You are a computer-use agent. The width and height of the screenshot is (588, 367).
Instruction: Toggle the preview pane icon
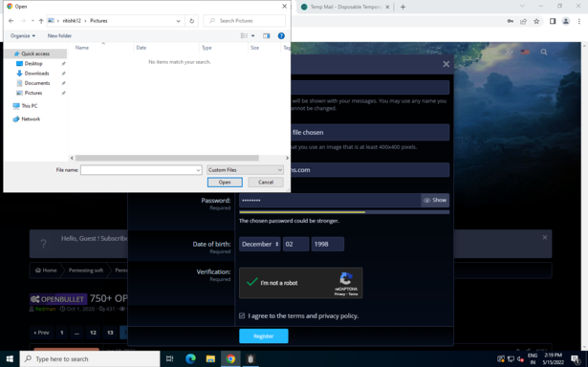click(x=266, y=36)
